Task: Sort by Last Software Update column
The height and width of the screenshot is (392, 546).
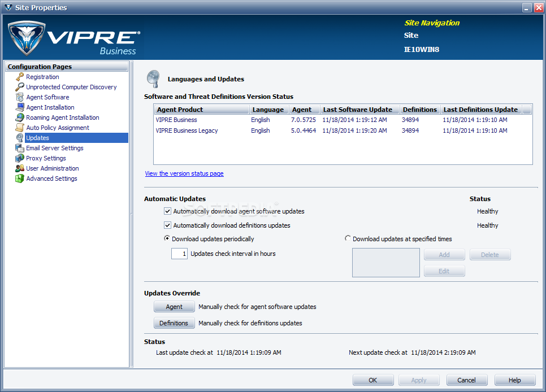Action: (359, 110)
